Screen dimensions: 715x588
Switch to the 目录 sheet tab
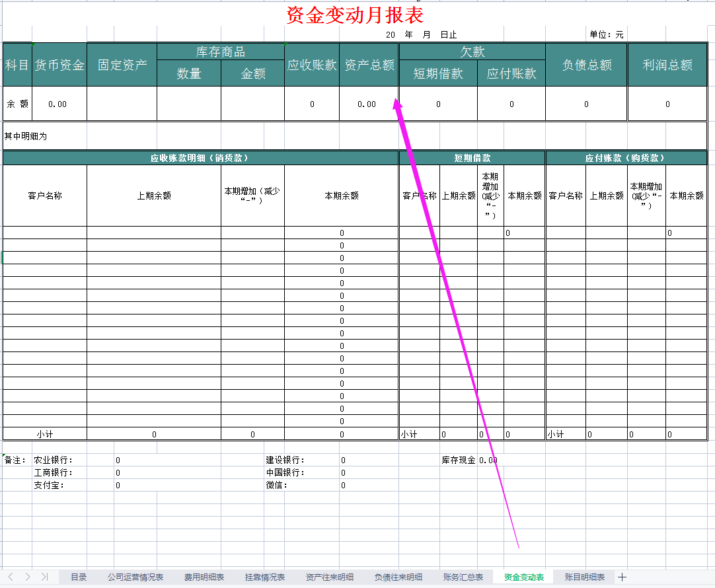(78, 576)
